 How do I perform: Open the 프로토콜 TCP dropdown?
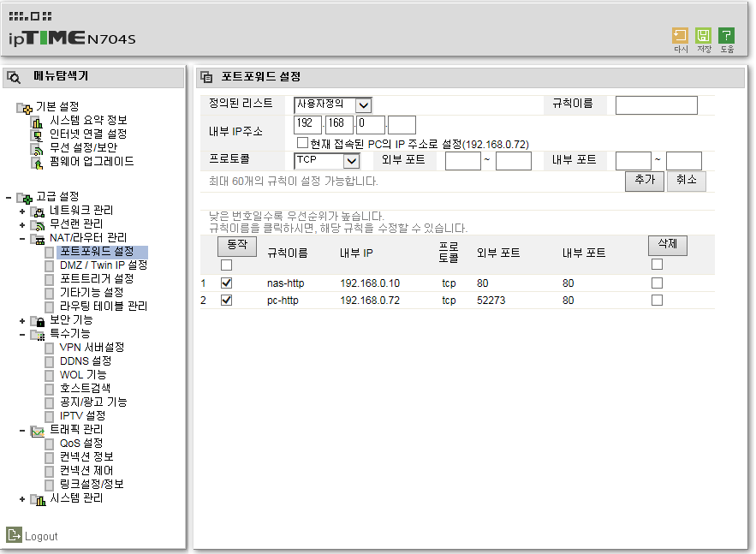pos(327,161)
